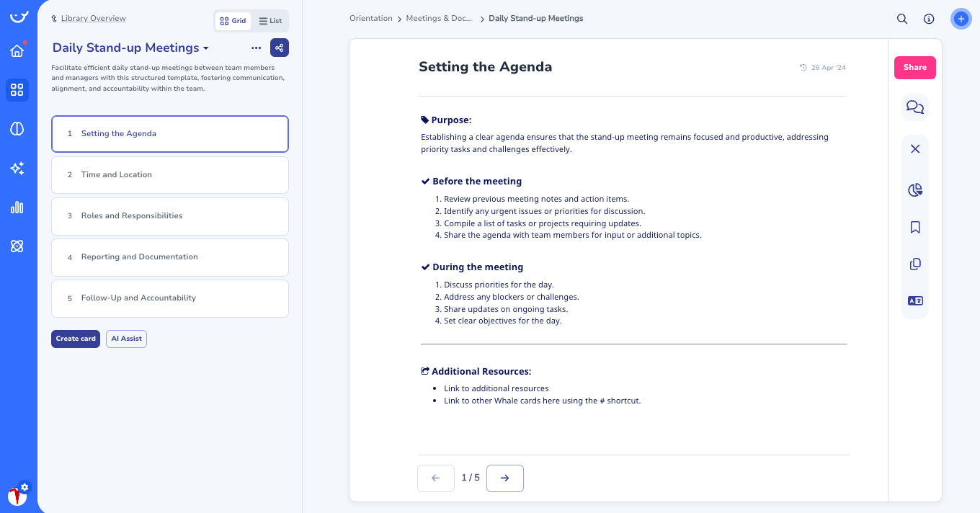Go to the next page with the arrow

tap(504, 478)
